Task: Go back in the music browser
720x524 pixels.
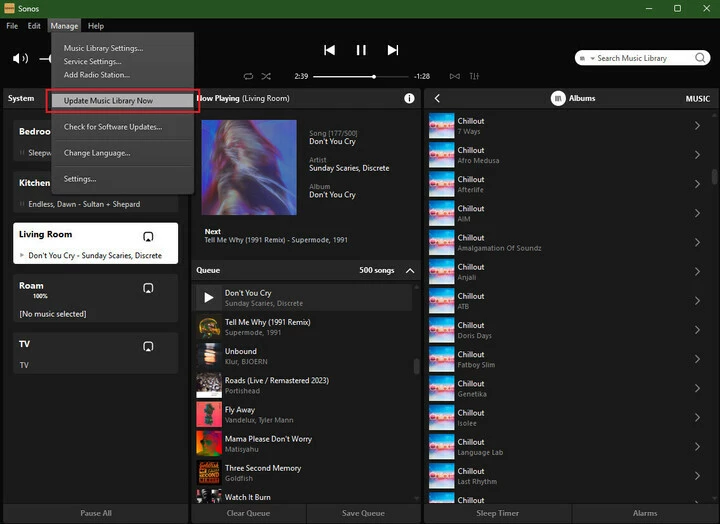Action: [437, 98]
